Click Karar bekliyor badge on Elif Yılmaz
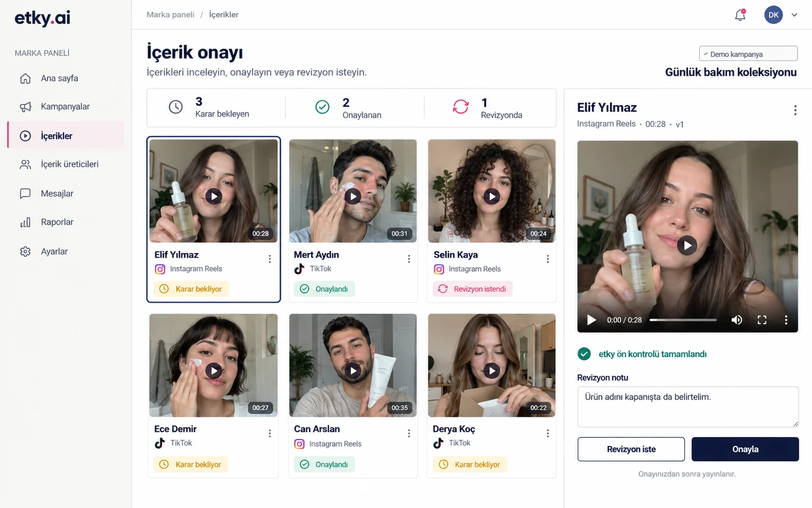This screenshot has height=508, width=812. click(x=191, y=289)
